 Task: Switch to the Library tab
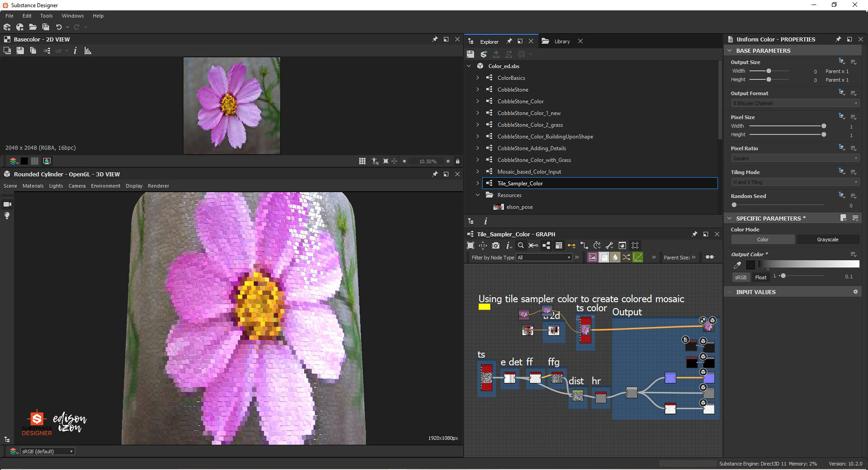562,41
